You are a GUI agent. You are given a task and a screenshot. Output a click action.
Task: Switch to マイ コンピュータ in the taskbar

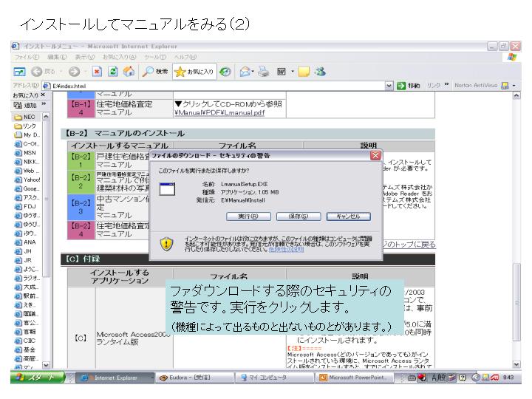[x=275, y=378]
